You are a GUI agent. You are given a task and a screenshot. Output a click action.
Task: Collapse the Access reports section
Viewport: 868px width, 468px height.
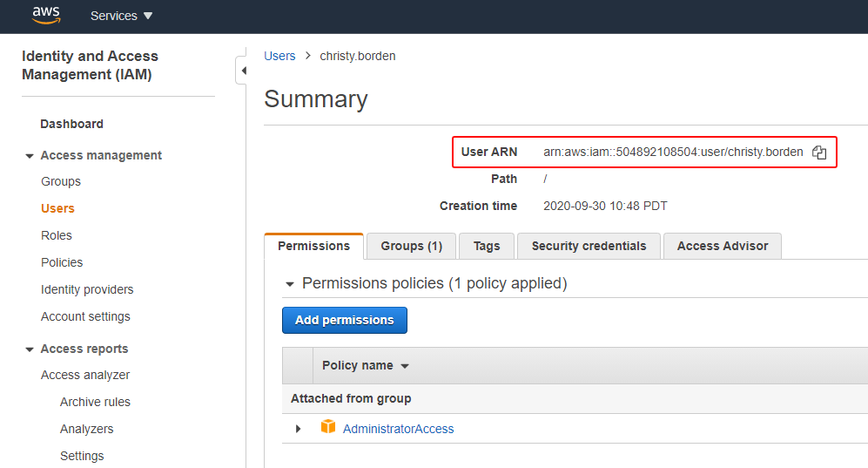pyautogui.click(x=30, y=349)
